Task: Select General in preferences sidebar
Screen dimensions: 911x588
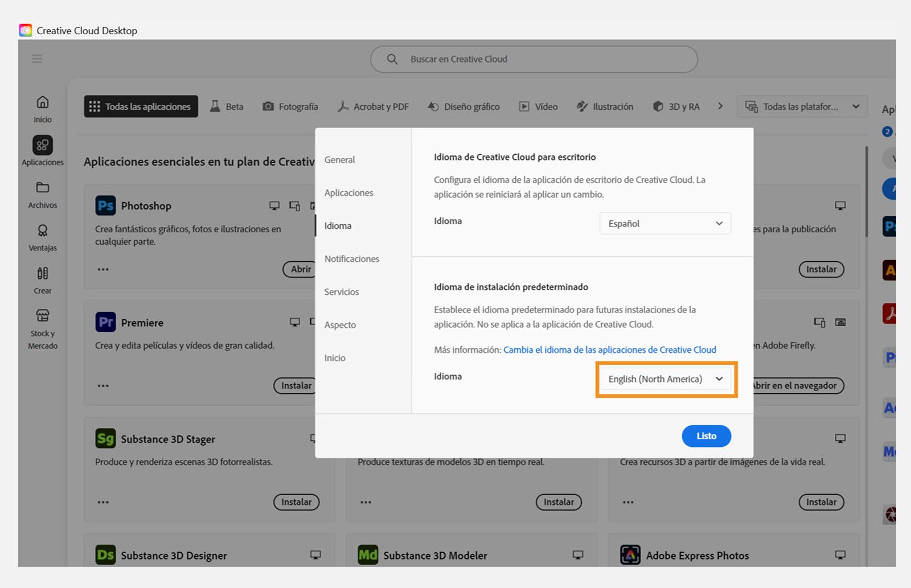Action: [339, 160]
